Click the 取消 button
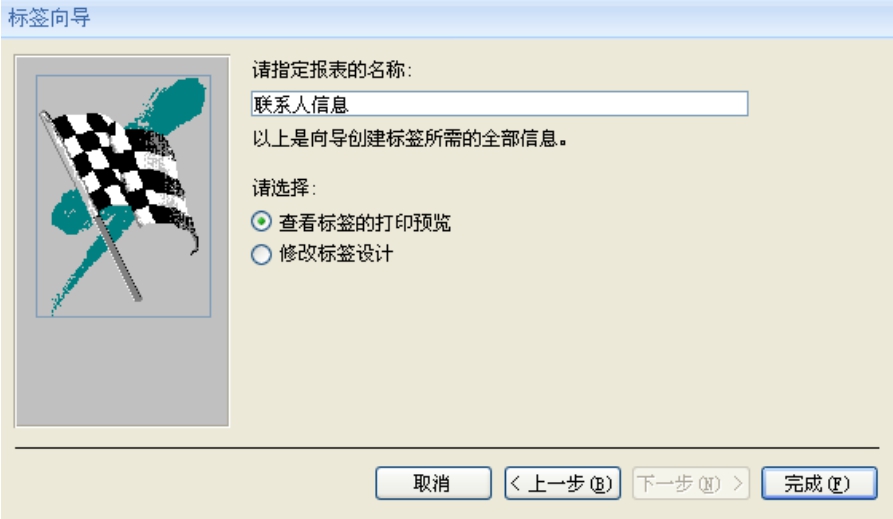893x519 pixels. click(x=433, y=484)
